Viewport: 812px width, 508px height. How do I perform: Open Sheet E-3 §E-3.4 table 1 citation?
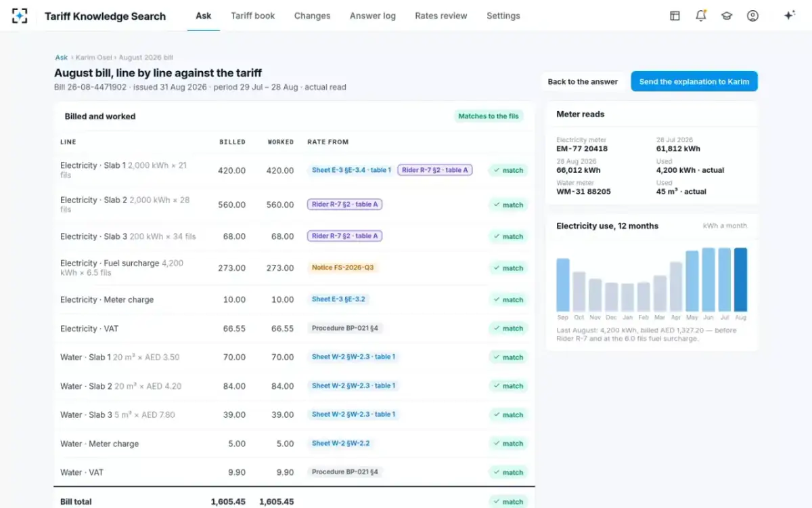click(x=351, y=170)
